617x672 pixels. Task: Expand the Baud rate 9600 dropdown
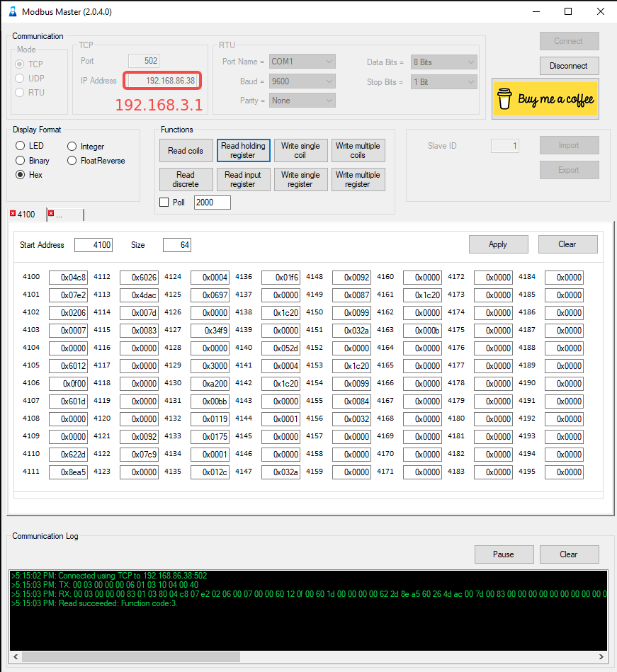(x=302, y=81)
